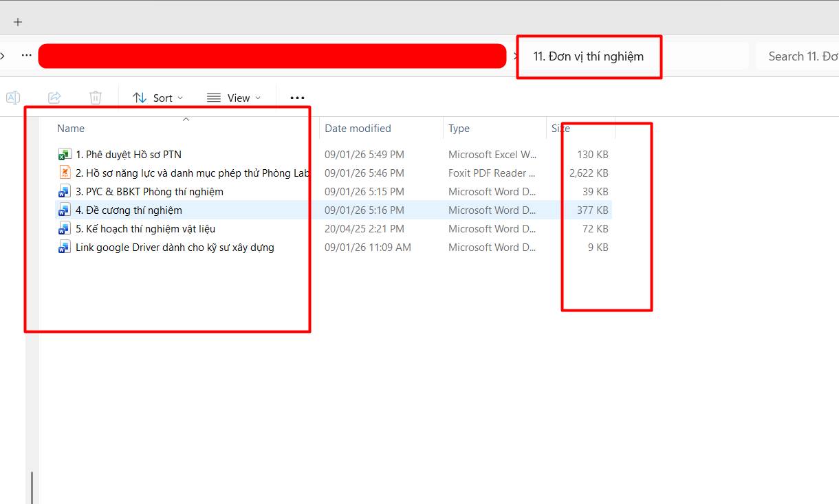Click the Delete trash icon
Viewport: 839px width, 504px height.
pyautogui.click(x=96, y=98)
